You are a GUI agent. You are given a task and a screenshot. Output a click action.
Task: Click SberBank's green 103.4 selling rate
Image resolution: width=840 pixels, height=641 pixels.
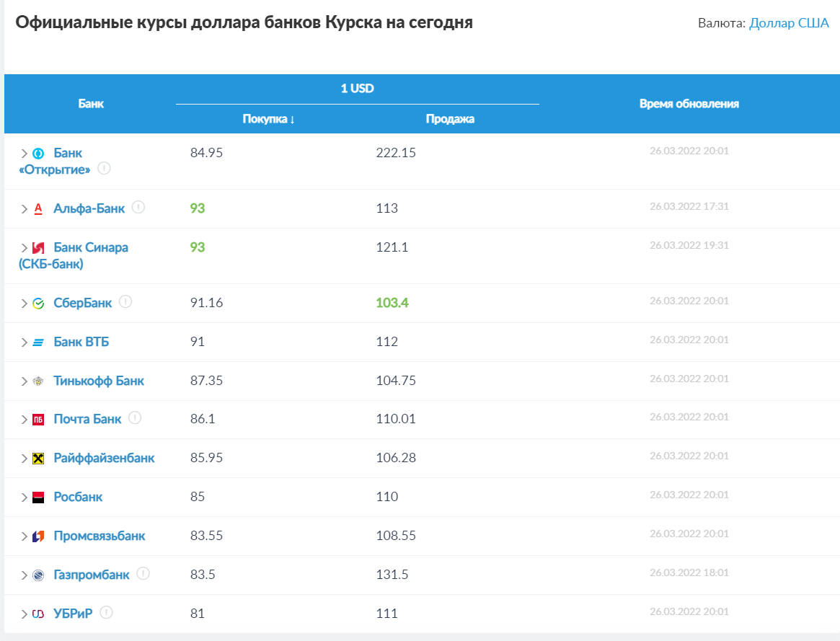[392, 303]
